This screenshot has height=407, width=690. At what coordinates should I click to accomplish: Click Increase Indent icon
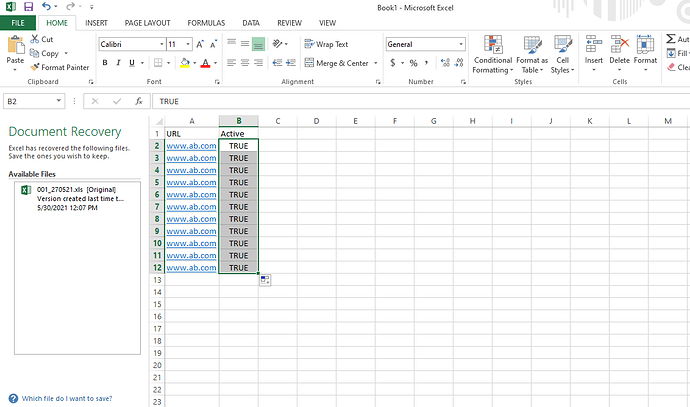click(x=291, y=63)
